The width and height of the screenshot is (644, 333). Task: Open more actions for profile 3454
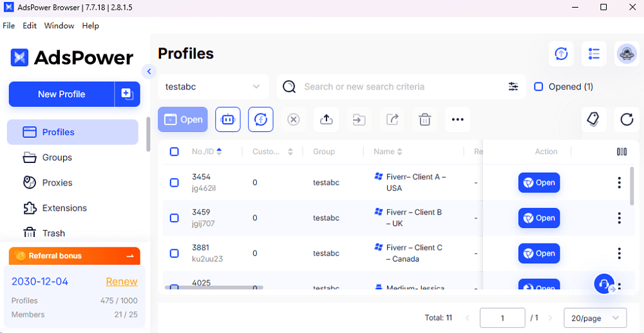(x=619, y=182)
